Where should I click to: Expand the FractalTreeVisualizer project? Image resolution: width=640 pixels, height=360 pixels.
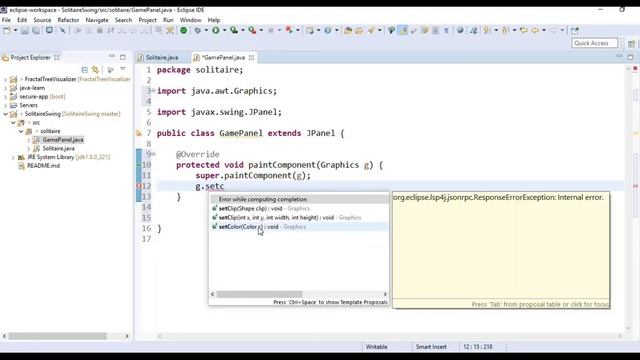coord(5,79)
